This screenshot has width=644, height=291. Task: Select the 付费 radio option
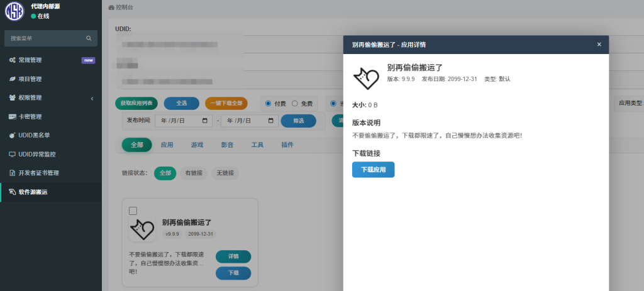[x=268, y=104]
